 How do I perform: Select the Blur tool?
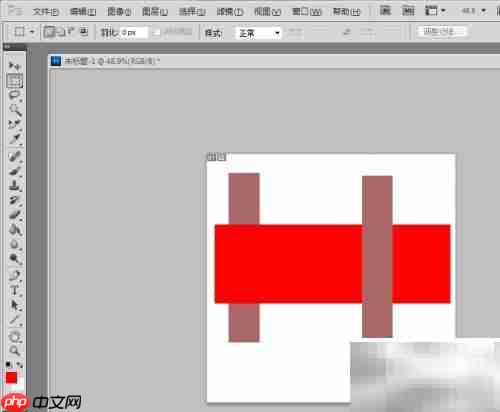(15, 244)
